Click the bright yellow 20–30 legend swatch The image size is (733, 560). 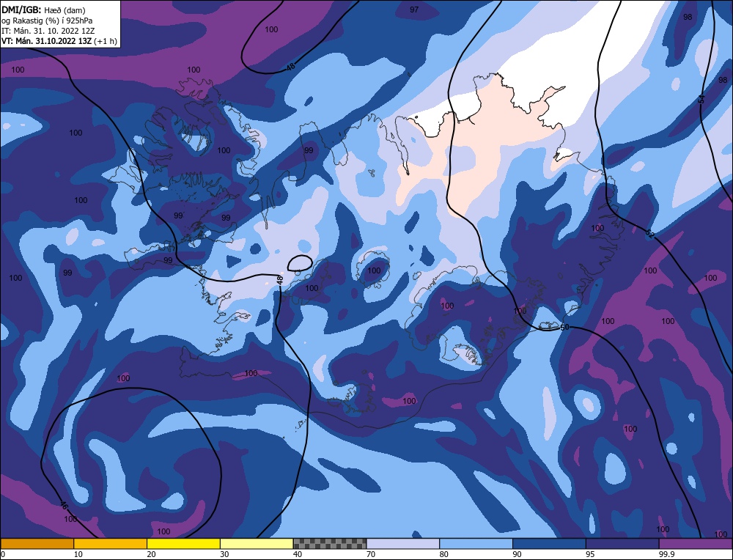(x=183, y=544)
